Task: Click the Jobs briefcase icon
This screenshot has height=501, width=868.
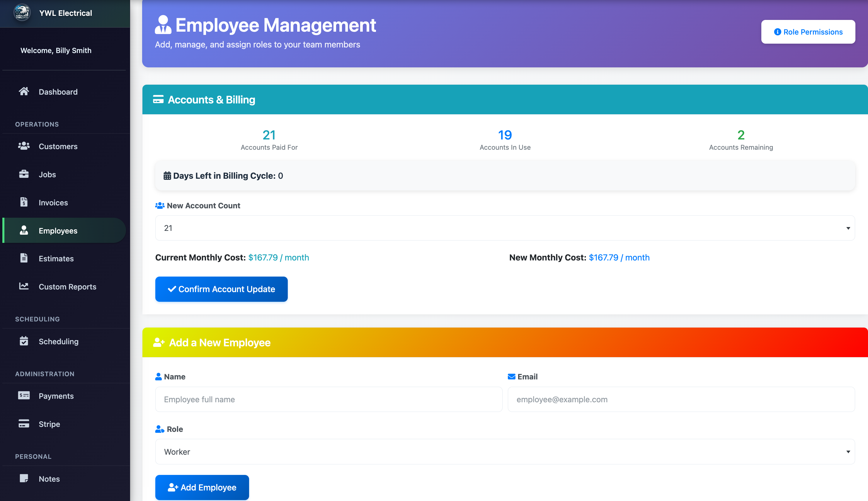Action: click(x=23, y=174)
